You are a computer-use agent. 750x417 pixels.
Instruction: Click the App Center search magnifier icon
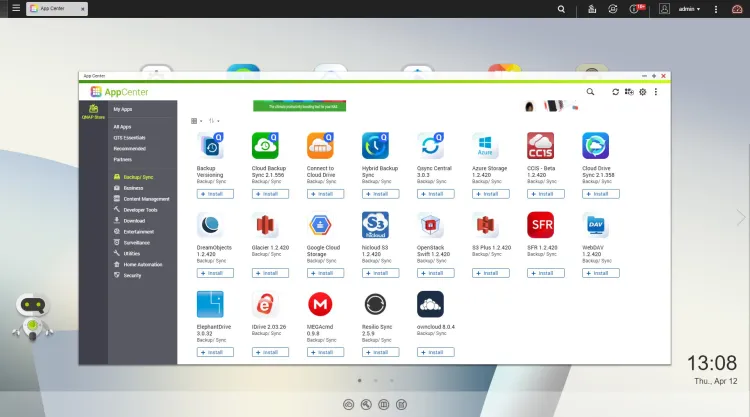pos(590,91)
